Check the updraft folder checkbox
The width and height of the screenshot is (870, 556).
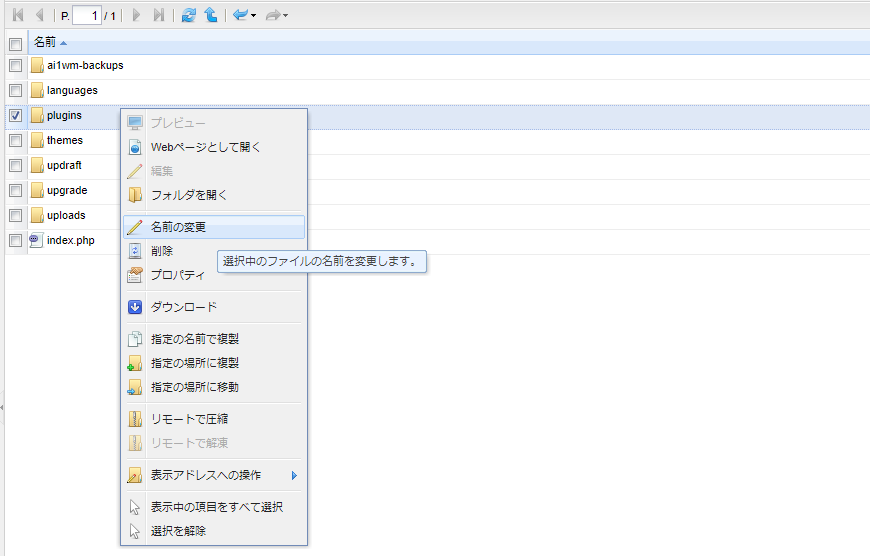(16, 165)
